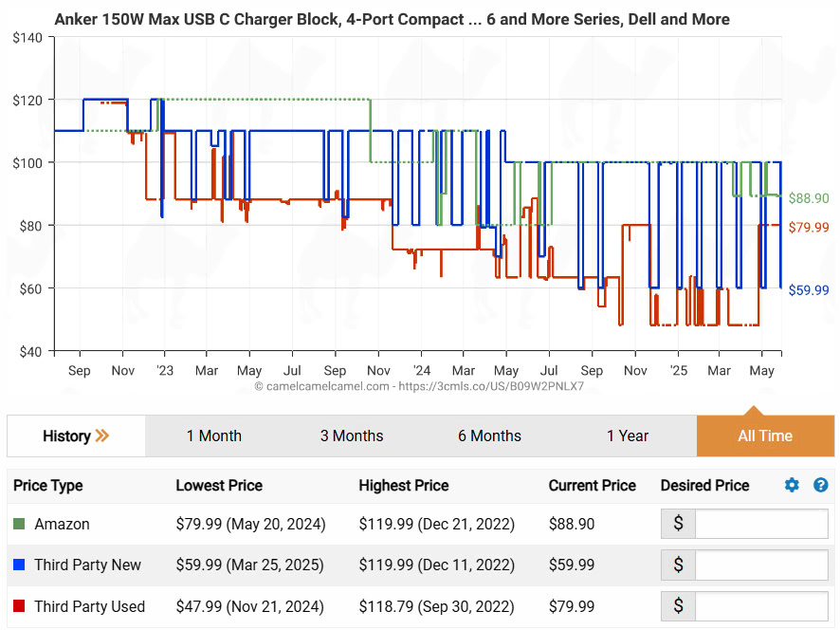Select the 1 Month time range tab
840x630 pixels.
pyautogui.click(x=213, y=436)
